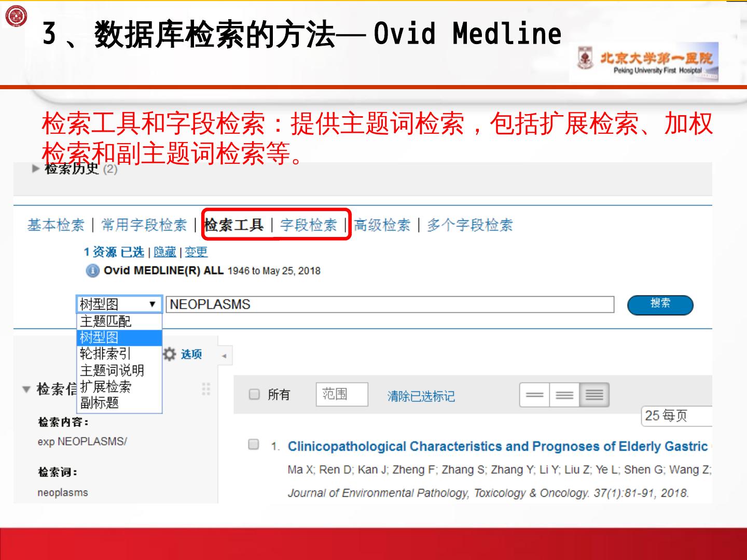
Task: Click the 范围 range input box
Action: pyautogui.click(x=342, y=395)
